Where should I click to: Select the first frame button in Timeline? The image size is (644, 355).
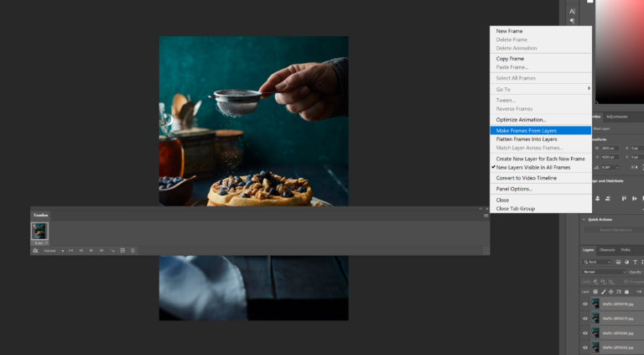click(71, 251)
